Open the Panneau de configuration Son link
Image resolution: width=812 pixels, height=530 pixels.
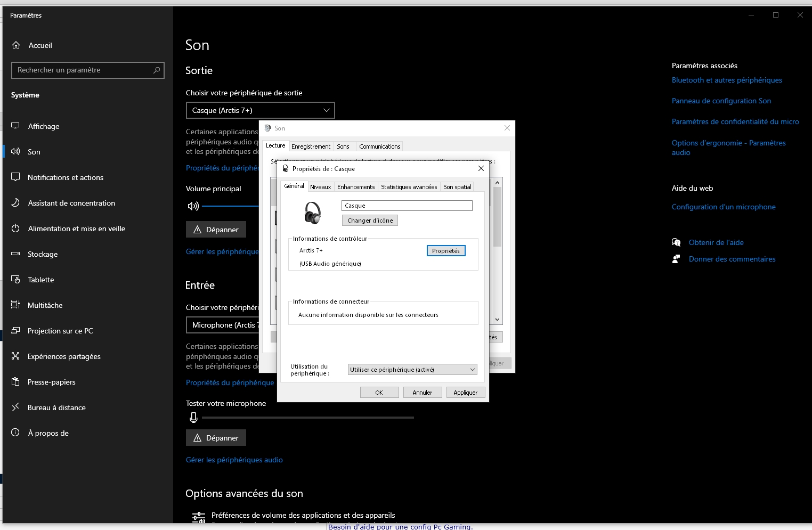[x=721, y=101]
